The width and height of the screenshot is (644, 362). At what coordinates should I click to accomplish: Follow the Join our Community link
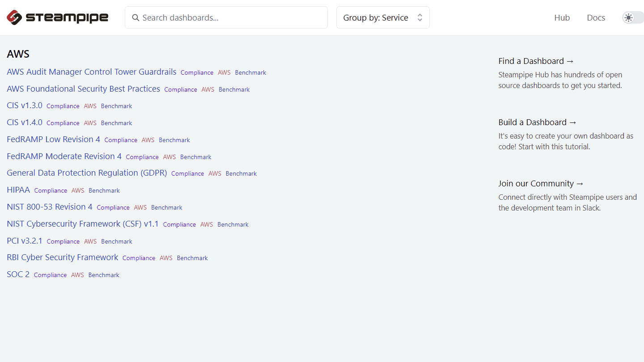pyautogui.click(x=541, y=183)
